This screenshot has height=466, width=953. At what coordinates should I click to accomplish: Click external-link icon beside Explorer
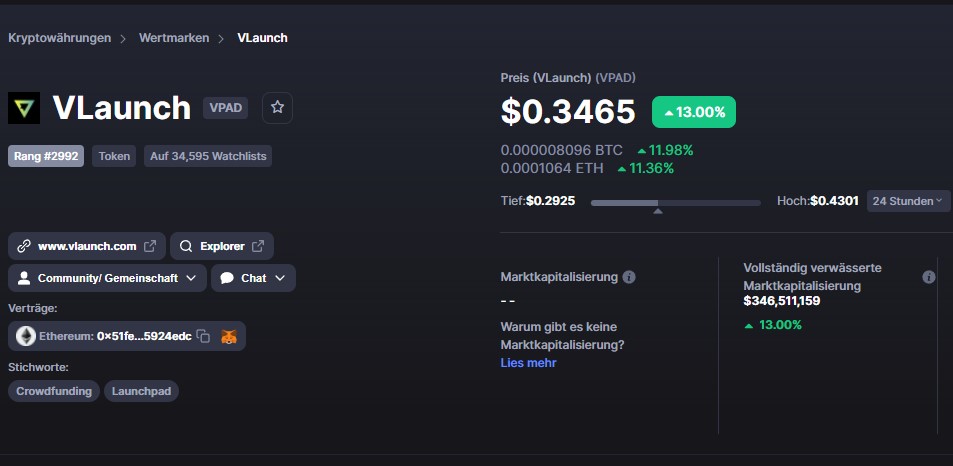258,246
